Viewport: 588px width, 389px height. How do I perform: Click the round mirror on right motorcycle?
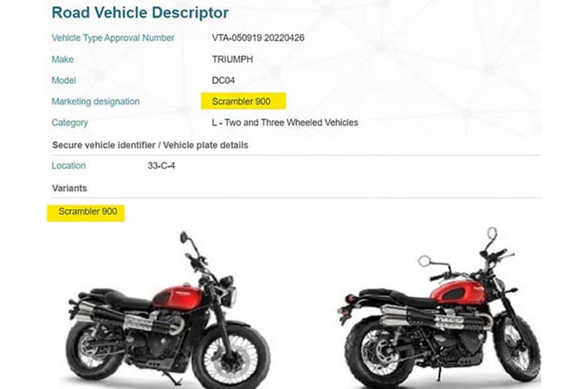click(x=425, y=261)
